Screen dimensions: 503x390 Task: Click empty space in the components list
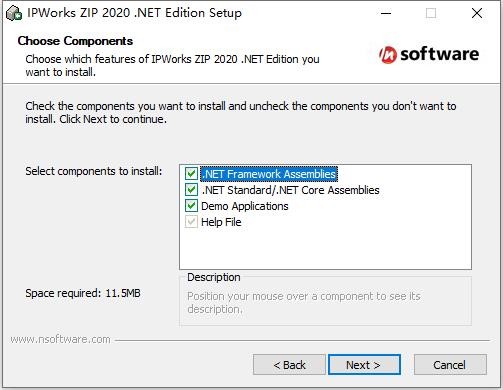point(325,248)
